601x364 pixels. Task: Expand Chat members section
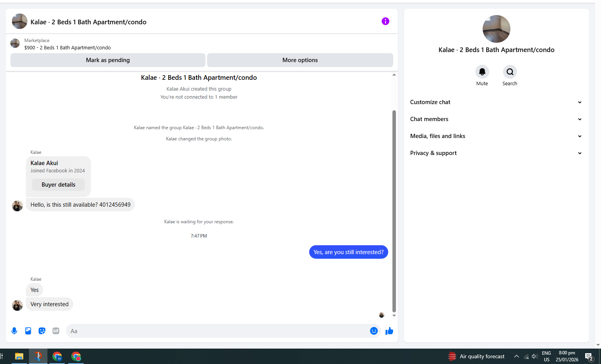point(496,119)
